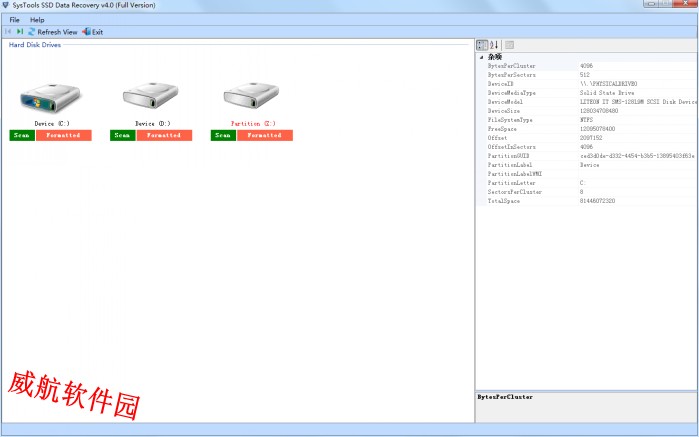The width and height of the screenshot is (699, 437).
Task: Select the Partition (G:) drive icon
Action: (251, 95)
